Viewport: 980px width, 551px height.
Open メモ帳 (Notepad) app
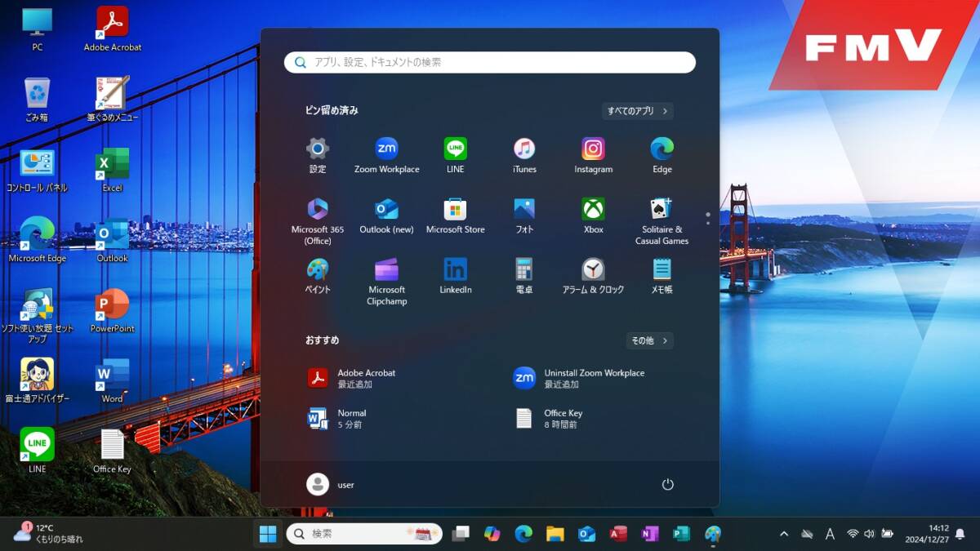pyautogui.click(x=662, y=276)
